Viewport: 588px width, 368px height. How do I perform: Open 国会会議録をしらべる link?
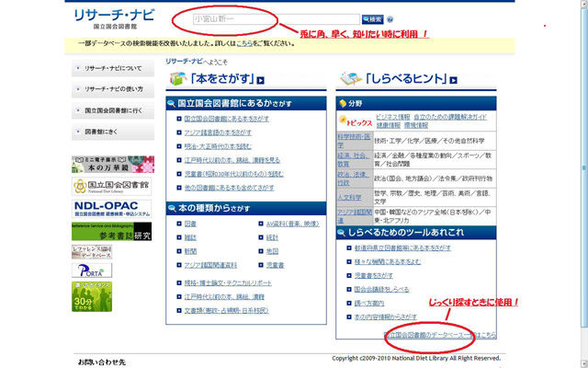[x=382, y=290]
